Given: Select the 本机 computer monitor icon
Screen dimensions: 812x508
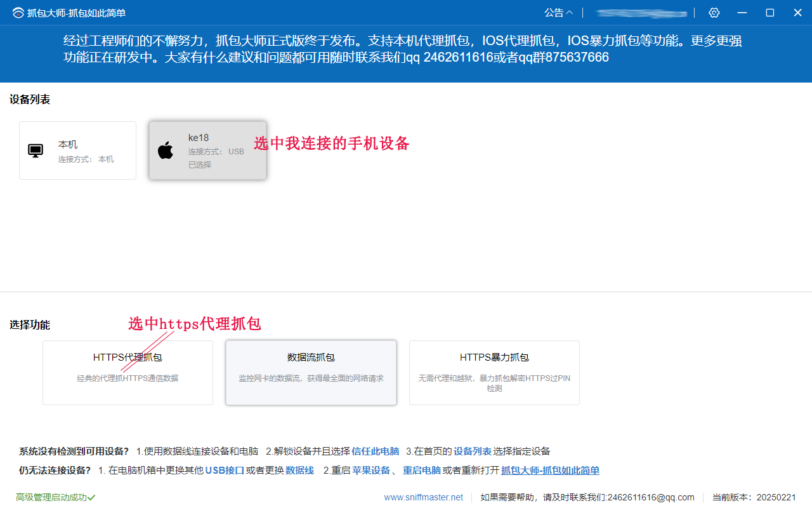Looking at the screenshot, I should (x=36, y=150).
